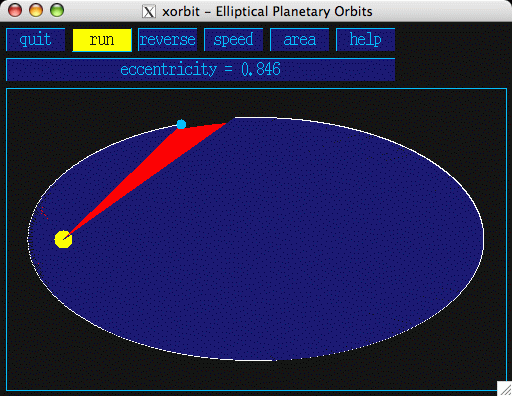Click the eccentricity value readout bar
Image resolution: width=512 pixels, height=396 pixels.
[x=200, y=69]
